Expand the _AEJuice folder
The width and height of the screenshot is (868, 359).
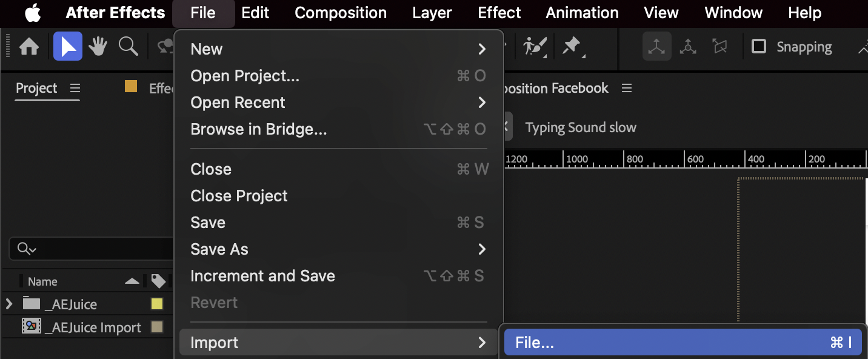(x=9, y=304)
